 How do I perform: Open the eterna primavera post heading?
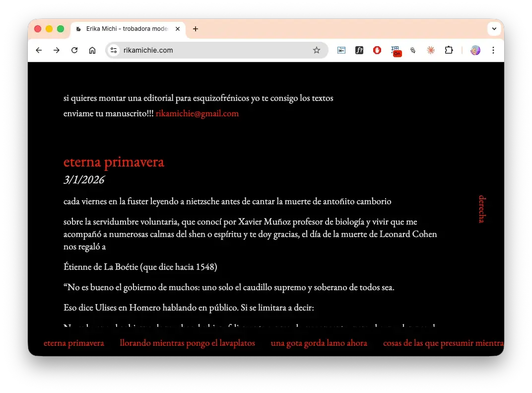(x=114, y=161)
